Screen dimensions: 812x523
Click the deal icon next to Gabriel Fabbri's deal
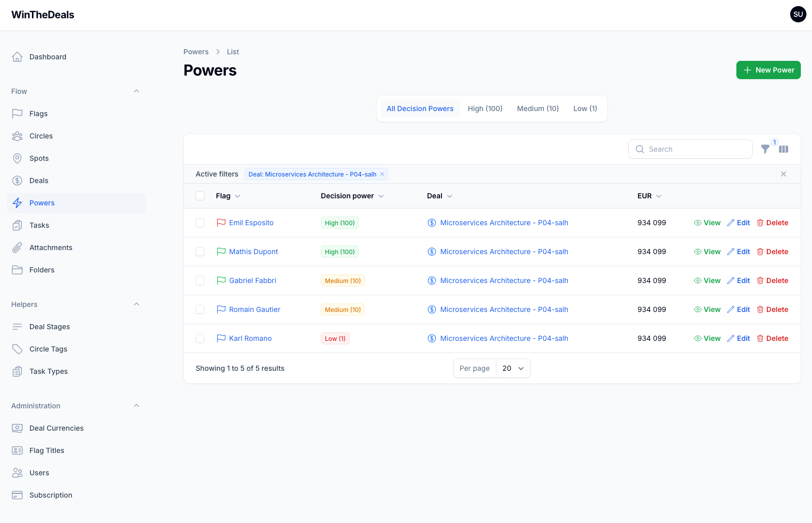pyautogui.click(x=431, y=281)
